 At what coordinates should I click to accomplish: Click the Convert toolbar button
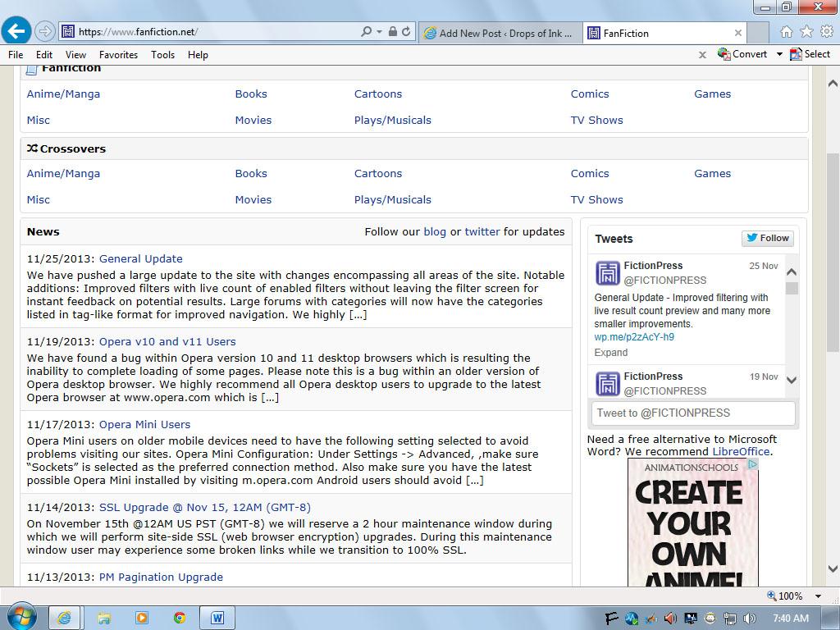coord(742,54)
